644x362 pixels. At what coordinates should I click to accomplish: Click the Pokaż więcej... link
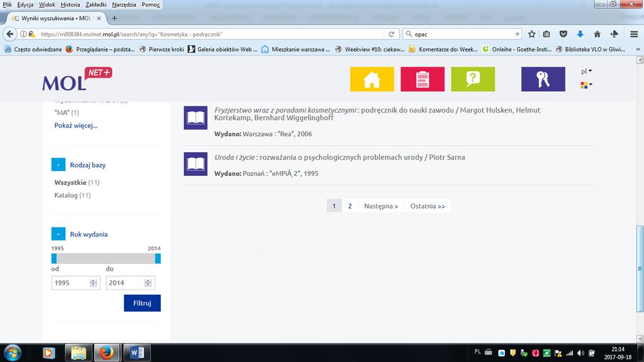coord(76,126)
